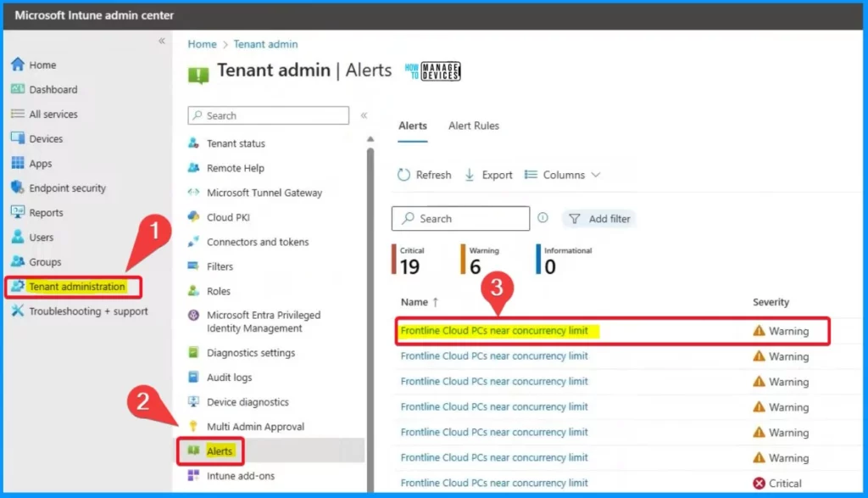Click the All services list icon
This screenshot has height=498, width=868.
[x=18, y=114]
